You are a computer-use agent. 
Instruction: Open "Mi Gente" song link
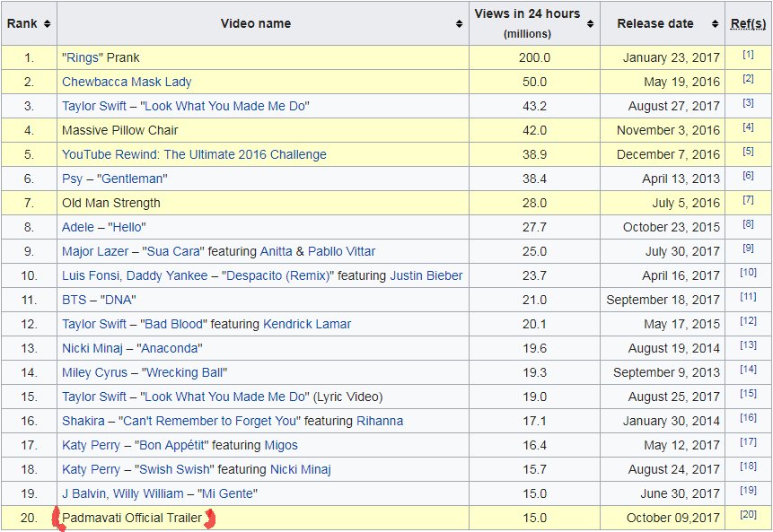click(x=227, y=493)
